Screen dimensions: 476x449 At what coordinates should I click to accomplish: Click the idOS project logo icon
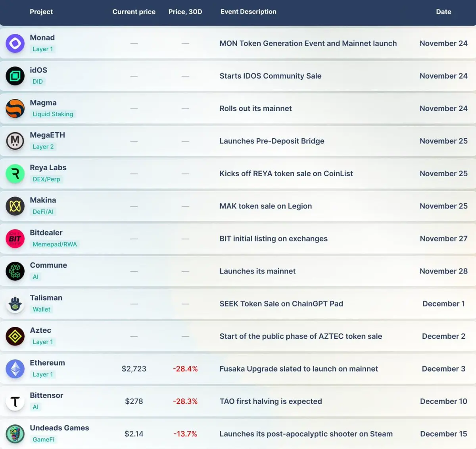(x=15, y=76)
